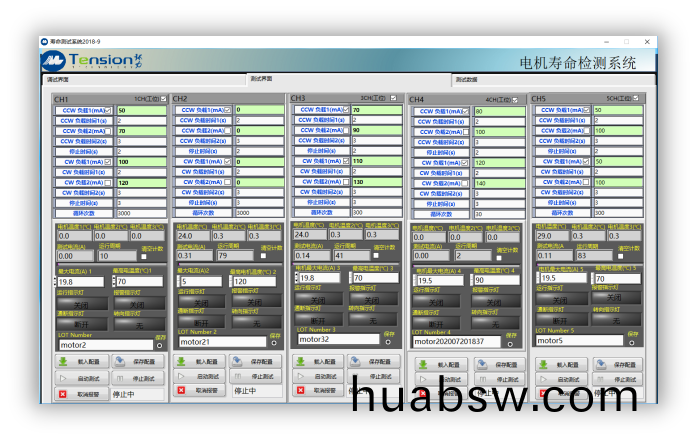Click the 保存配置 save icon in CH5
Screen dimensions: 697x441
[598, 363]
